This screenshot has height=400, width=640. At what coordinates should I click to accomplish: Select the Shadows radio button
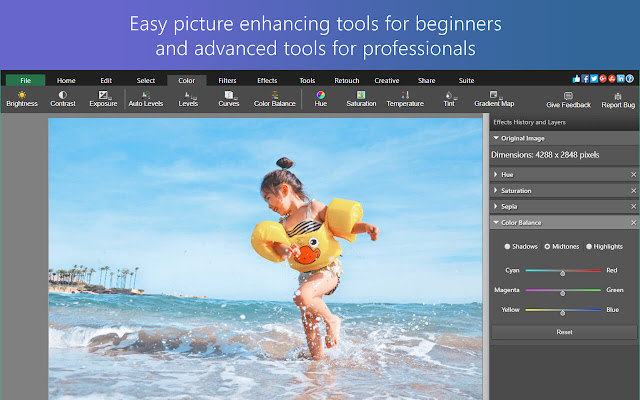pyautogui.click(x=507, y=246)
